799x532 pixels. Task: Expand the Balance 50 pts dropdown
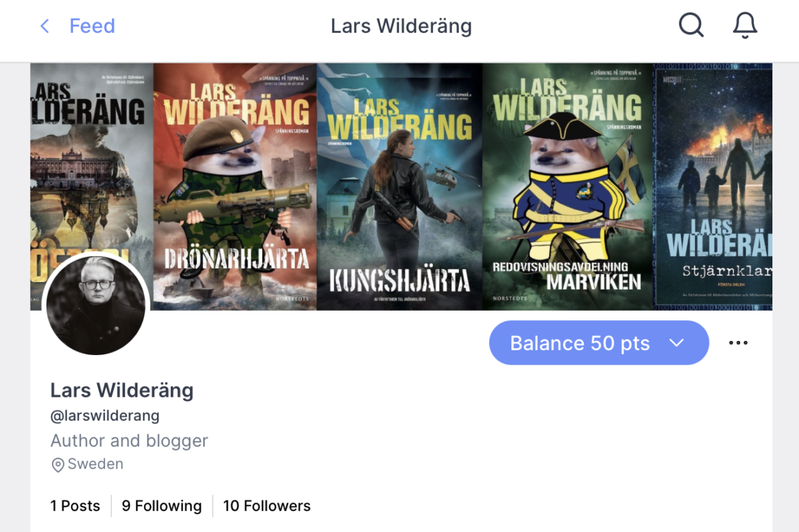599,342
